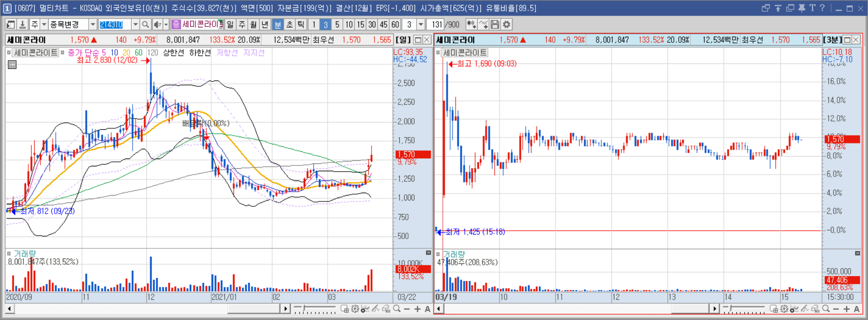Viewport: 868px width, 320px height.
Task: Toggle the pin icon in title bar
Action: pos(801,8)
